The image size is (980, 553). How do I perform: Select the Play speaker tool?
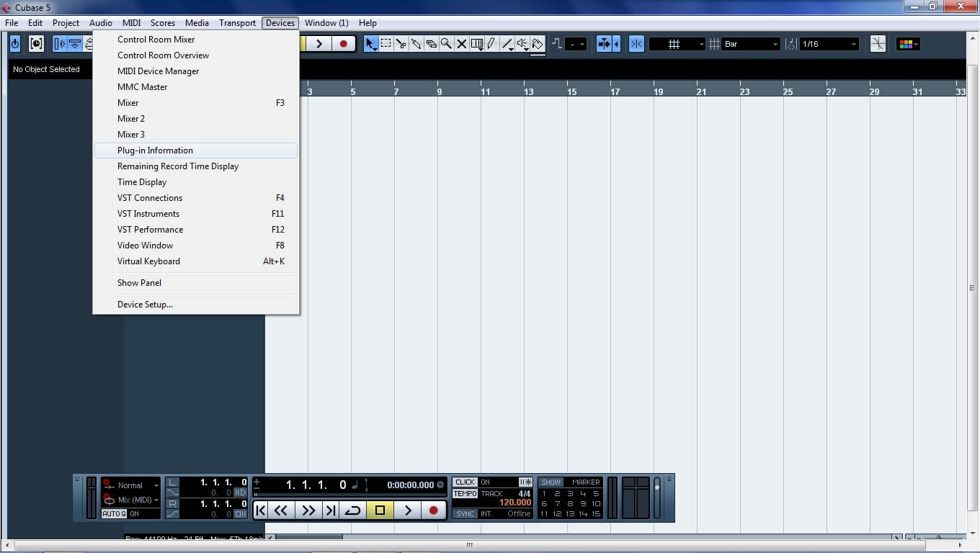522,44
